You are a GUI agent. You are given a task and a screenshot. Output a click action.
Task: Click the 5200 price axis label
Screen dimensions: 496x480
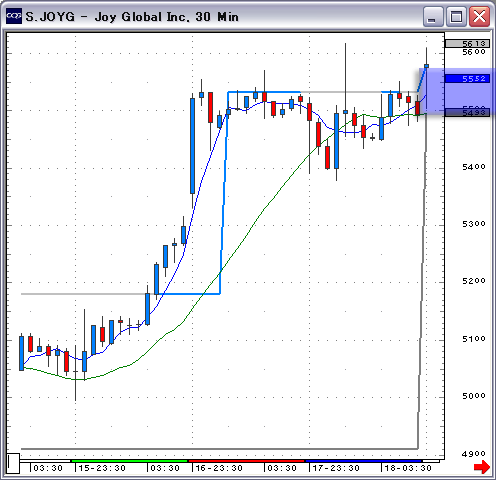point(474,281)
